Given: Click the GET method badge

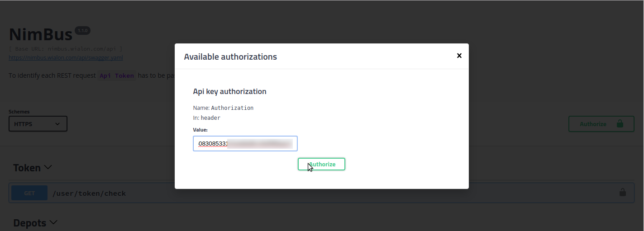Looking at the screenshot, I should (x=29, y=193).
